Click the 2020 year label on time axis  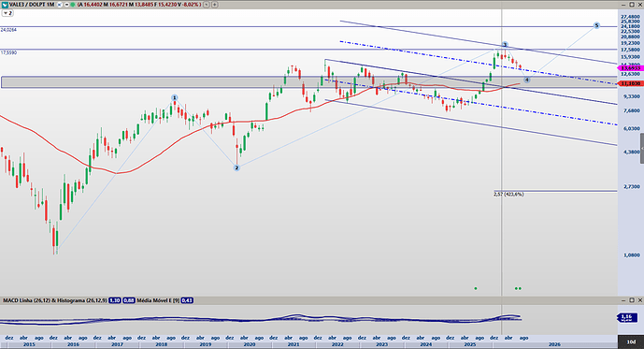pos(250,344)
